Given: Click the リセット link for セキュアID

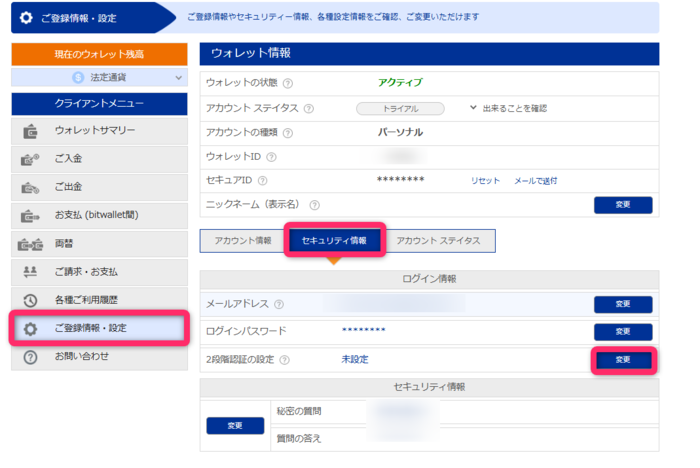Looking at the screenshot, I should (x=485, y=181).
